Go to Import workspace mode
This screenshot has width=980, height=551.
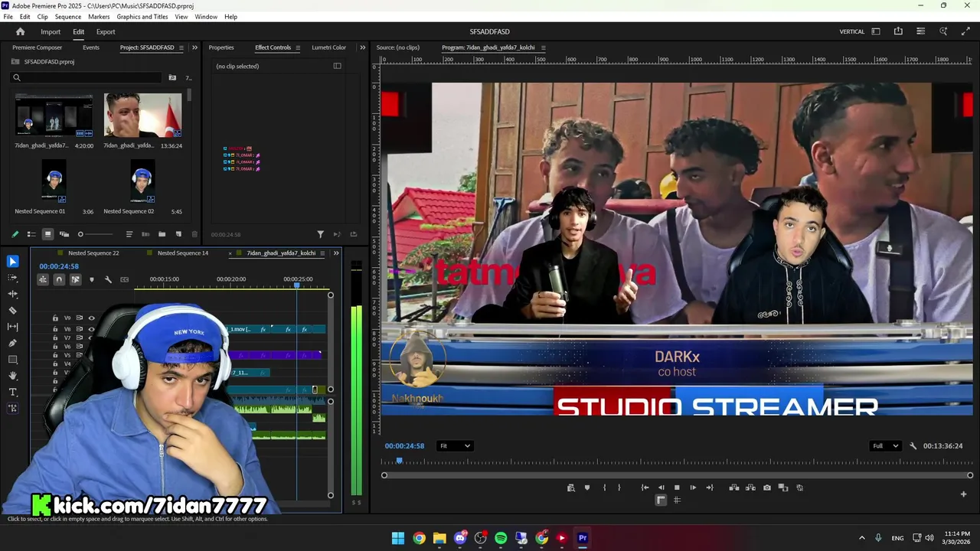click(x=51, y=31)
